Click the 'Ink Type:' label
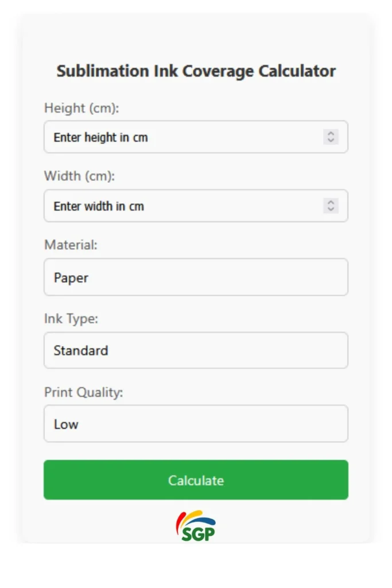The image size is (392, 588). (x=71, y=319)
